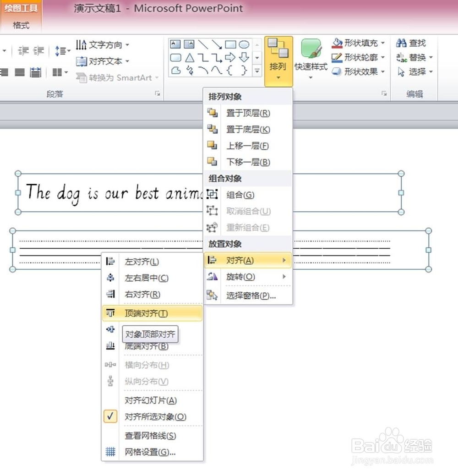Pick the straight line shape
Viewport: 458px width, 476px height.
[203, 44]
